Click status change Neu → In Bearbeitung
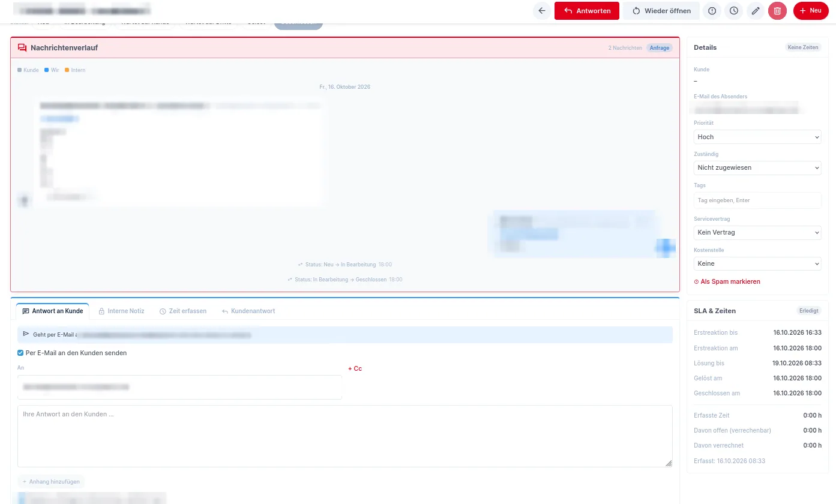 (344, 265)
